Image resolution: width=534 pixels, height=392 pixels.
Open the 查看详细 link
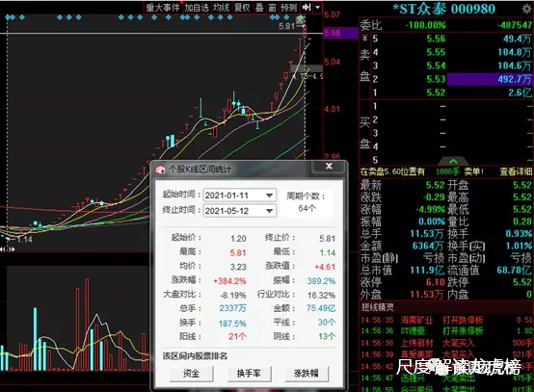(516, 171)
